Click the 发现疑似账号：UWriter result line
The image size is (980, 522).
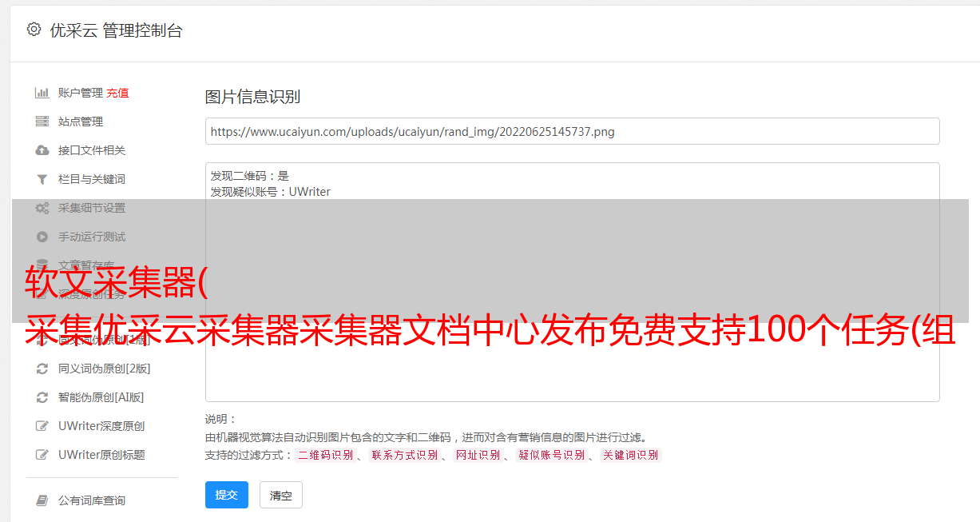(270, 192)
